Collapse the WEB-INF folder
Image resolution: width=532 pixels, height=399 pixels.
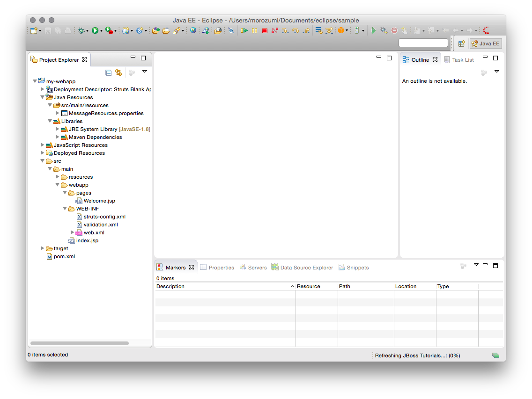(65, 209)
